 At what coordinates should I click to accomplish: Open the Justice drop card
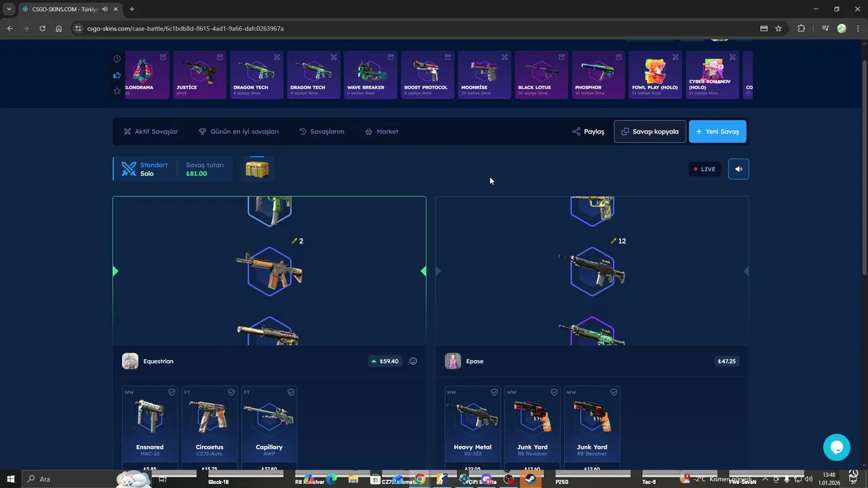tap(199, 75)
